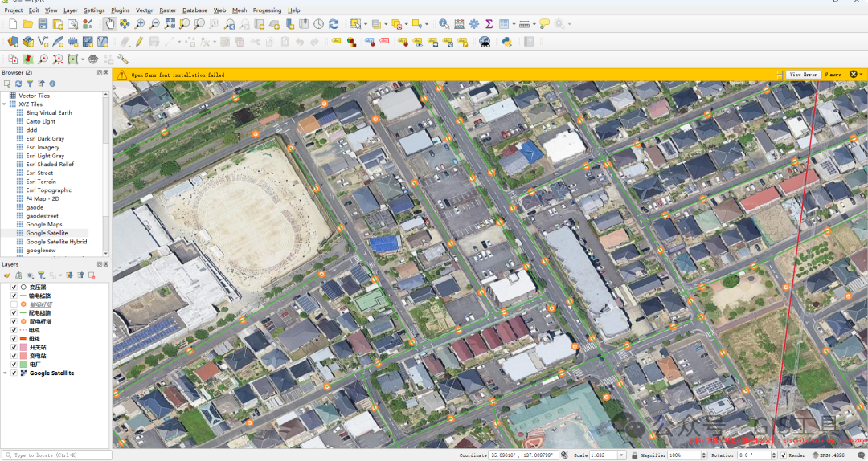Screen dimensions: 868x461
Task: Toggle visibility of 配电杆塔 layer
Action: [14, 321]
